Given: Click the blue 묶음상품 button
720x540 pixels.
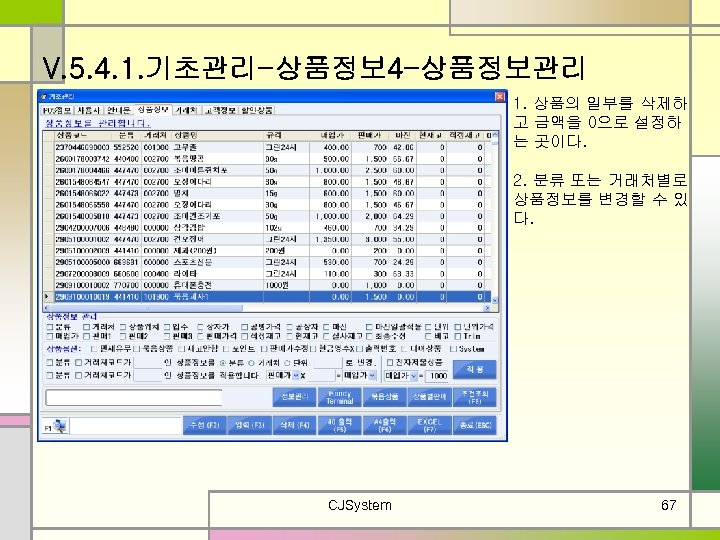Looking at the screenshot, I should click(384, 397).
